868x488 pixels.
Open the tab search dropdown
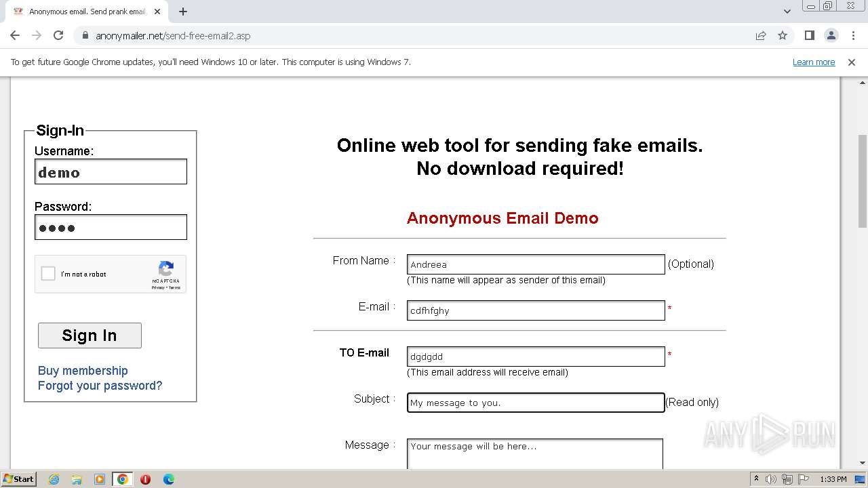[x=787, y=12]
